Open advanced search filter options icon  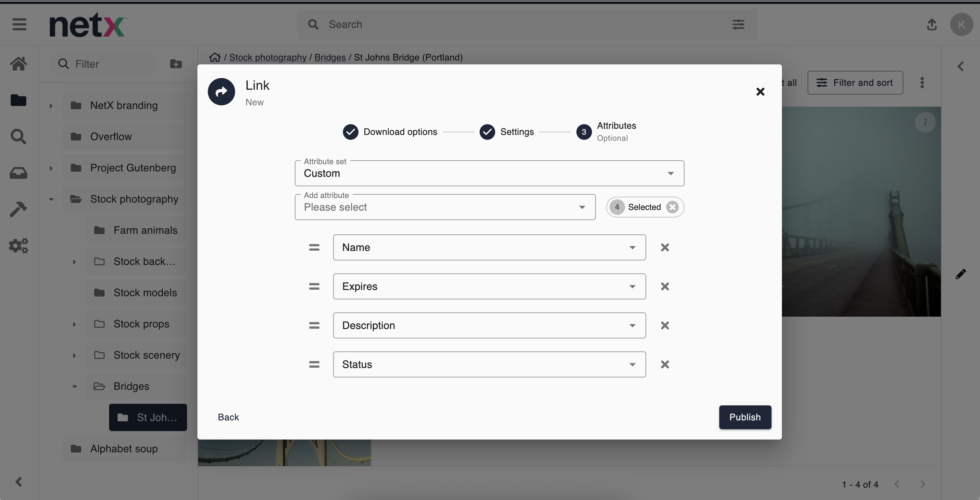point(738,25)
